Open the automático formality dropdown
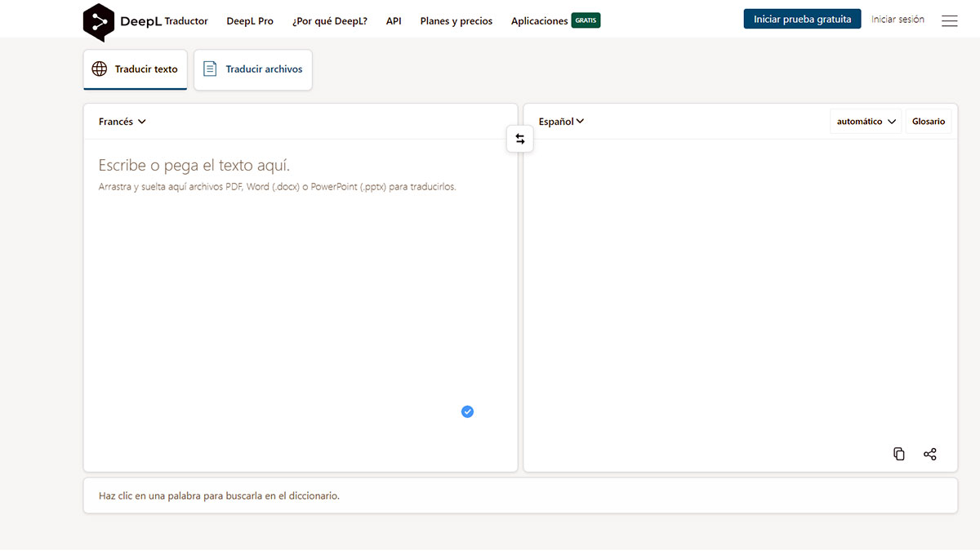The height and width of the screenshot is (551, 980). click(866, 122)
